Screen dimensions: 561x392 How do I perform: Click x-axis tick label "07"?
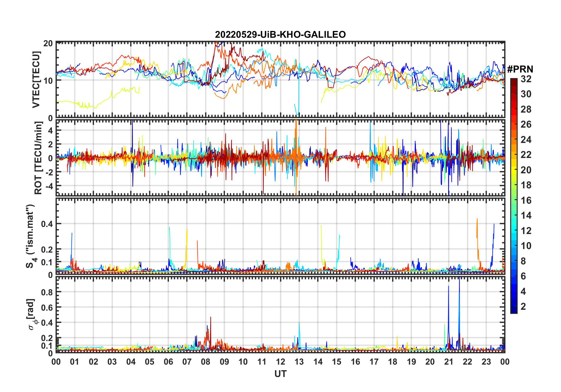(x=187, y=362)
